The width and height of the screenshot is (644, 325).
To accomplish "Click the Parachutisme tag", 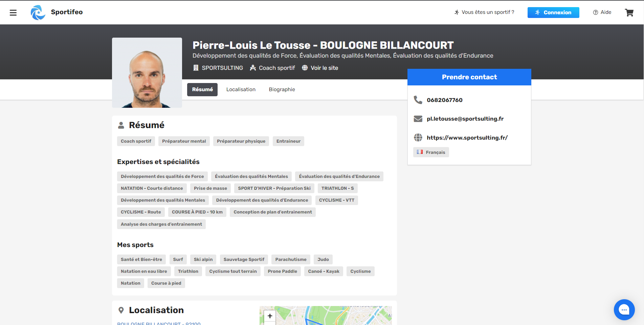I will pyautogui.click(x=291, y=260).
